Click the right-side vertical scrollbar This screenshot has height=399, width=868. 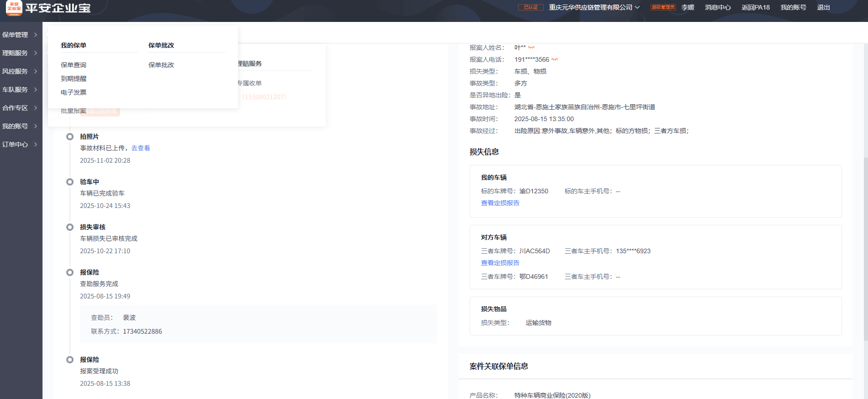pyautogui.click(x=865, y=247)
